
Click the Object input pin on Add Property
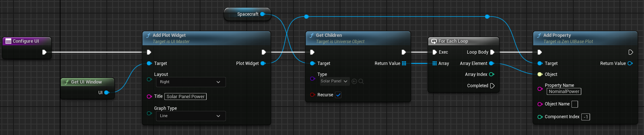540,74
